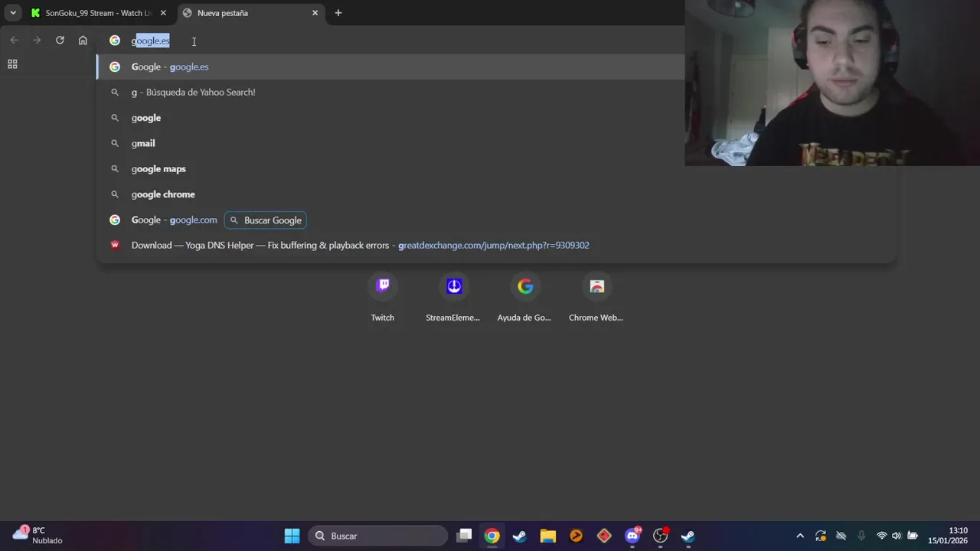Click the taskbar Buscar search box
This screenshot has width=980, height=551.
click(378, 536)
